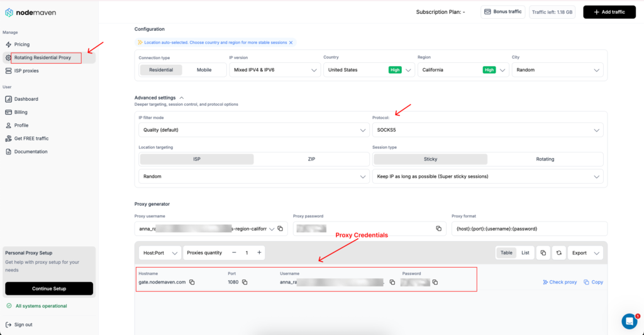
Task: Click the Pricing lightning icon
Action: pyautogui.click(x=8, y=44)
